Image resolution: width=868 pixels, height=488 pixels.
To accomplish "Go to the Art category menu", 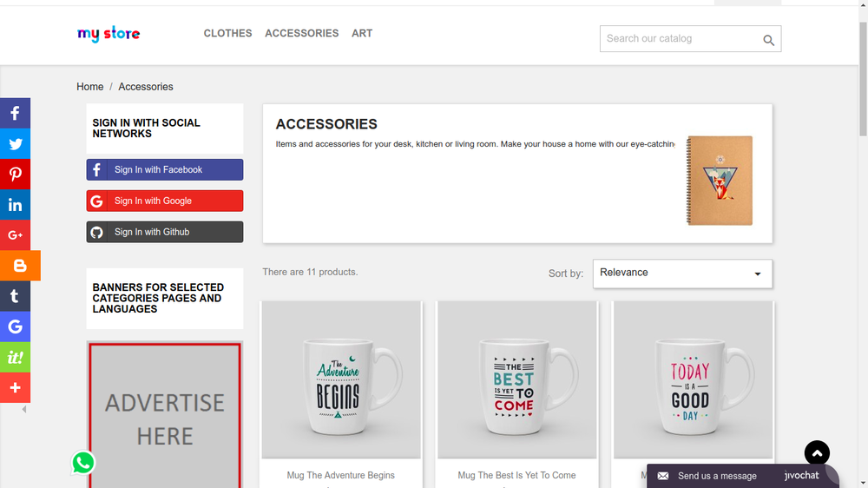I will [362, 33].
